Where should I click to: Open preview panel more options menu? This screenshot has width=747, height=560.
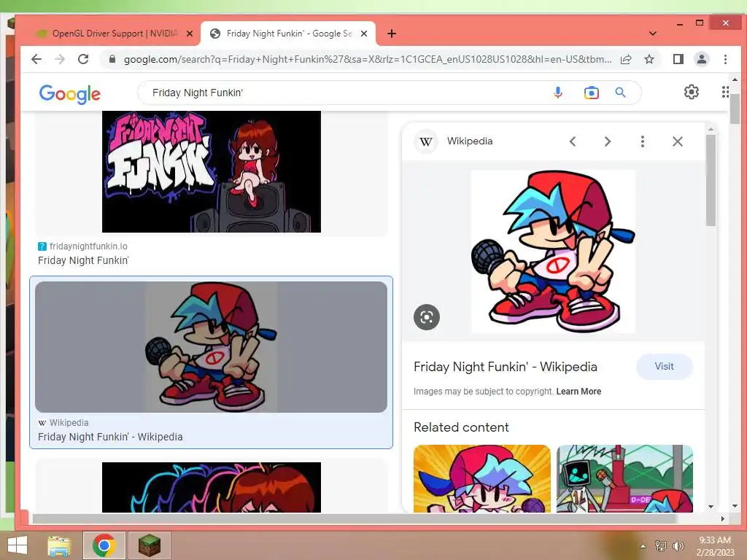pyautogui.click(x=642, y=141)
